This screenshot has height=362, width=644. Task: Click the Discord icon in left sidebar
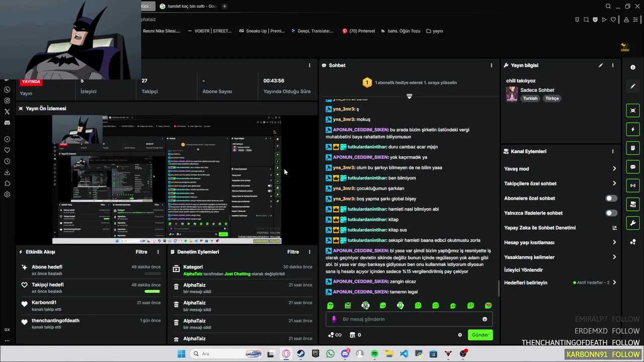(x=7, y=123)
